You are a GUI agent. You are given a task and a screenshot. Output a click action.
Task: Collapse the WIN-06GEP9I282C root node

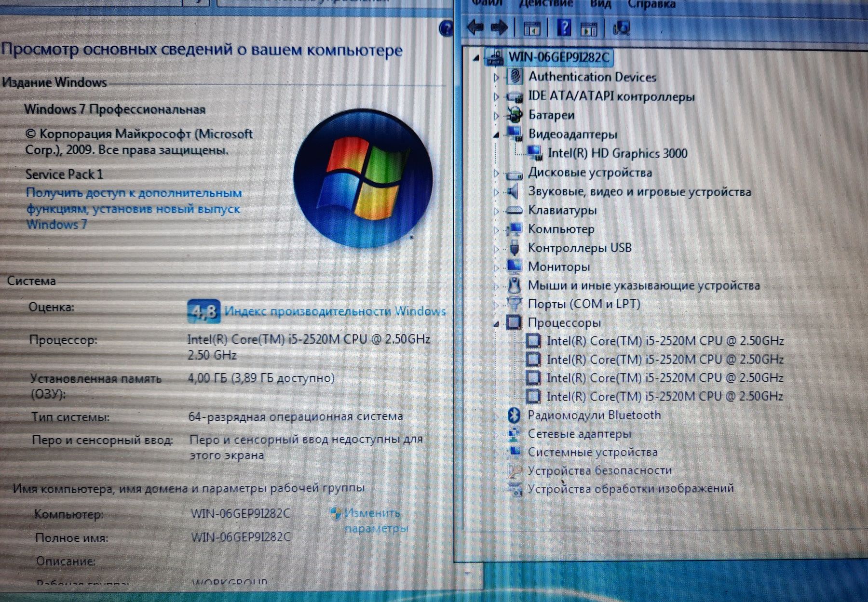click(x=476, y=58)
